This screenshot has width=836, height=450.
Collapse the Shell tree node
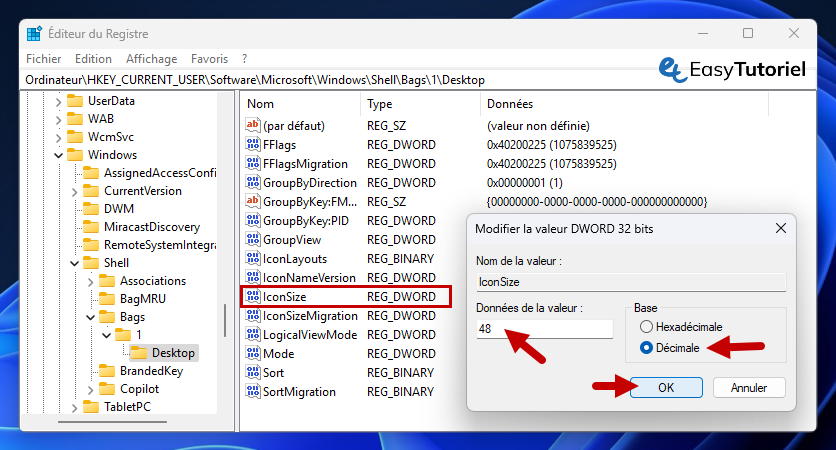[x=75, y=263]
